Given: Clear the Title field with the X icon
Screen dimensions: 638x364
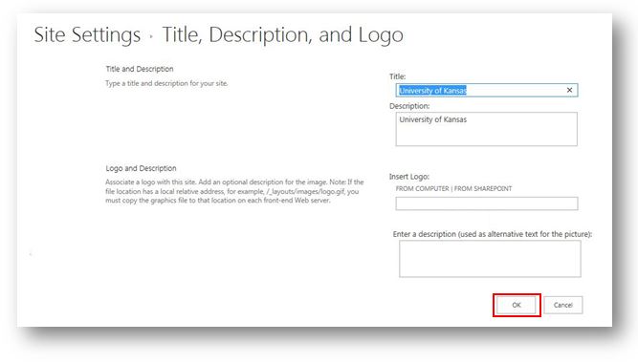Looking at the screenshot, I should click(x=569, y=90).
